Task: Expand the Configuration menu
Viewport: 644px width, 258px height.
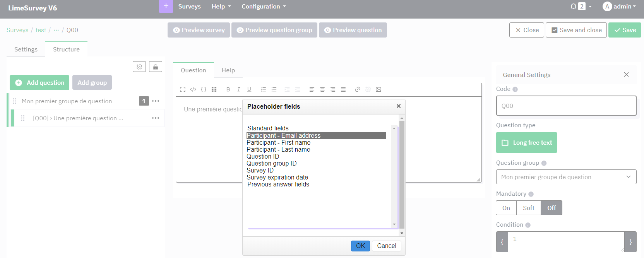Action: click(264, 7)
